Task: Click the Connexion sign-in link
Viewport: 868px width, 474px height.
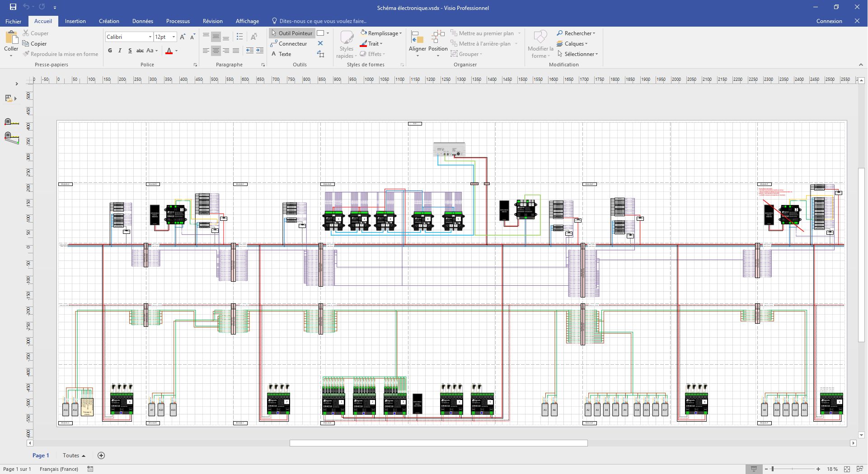Action: point(829,21)
